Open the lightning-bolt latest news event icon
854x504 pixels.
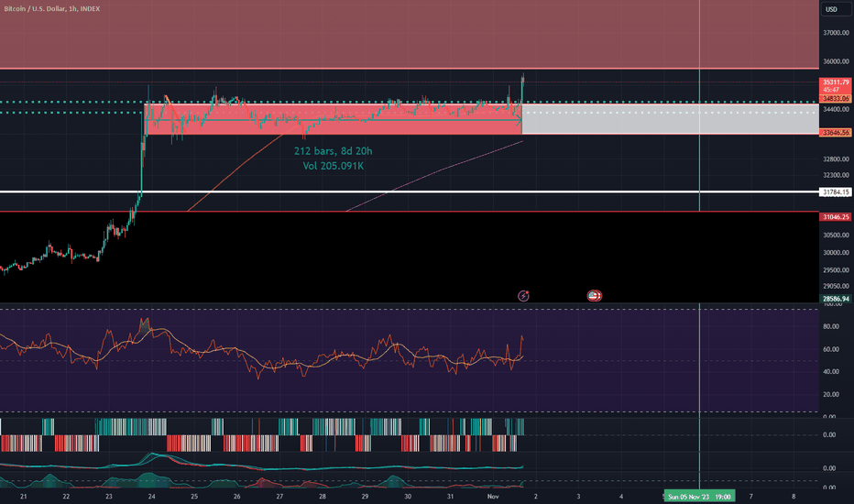tap(523, 296)
